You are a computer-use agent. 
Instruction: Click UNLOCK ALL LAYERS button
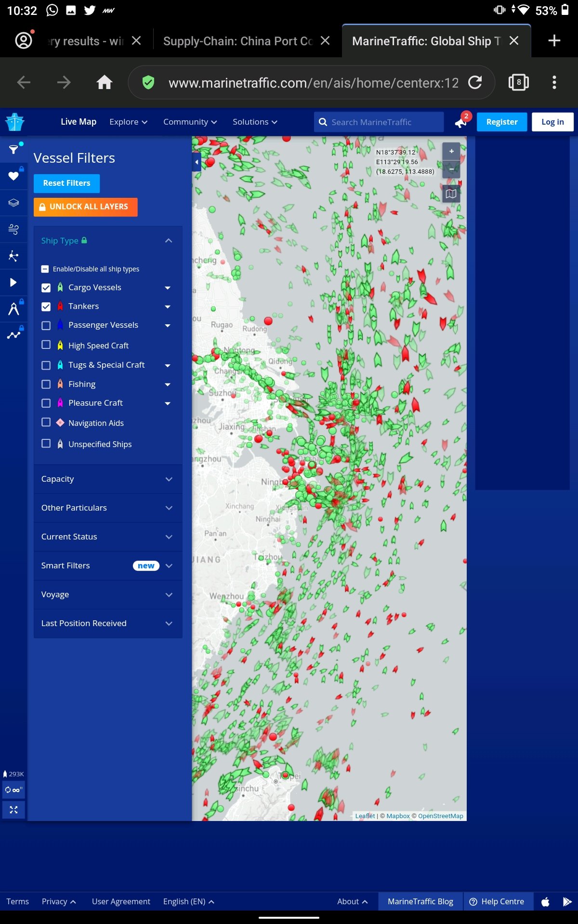86,207
